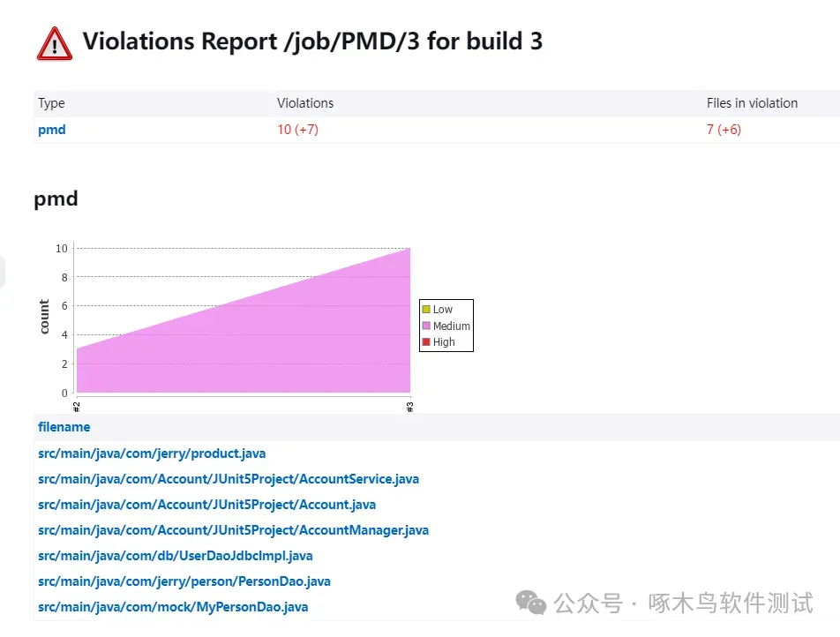
Task: Click the red warning triangle icon
Action: 54,44
